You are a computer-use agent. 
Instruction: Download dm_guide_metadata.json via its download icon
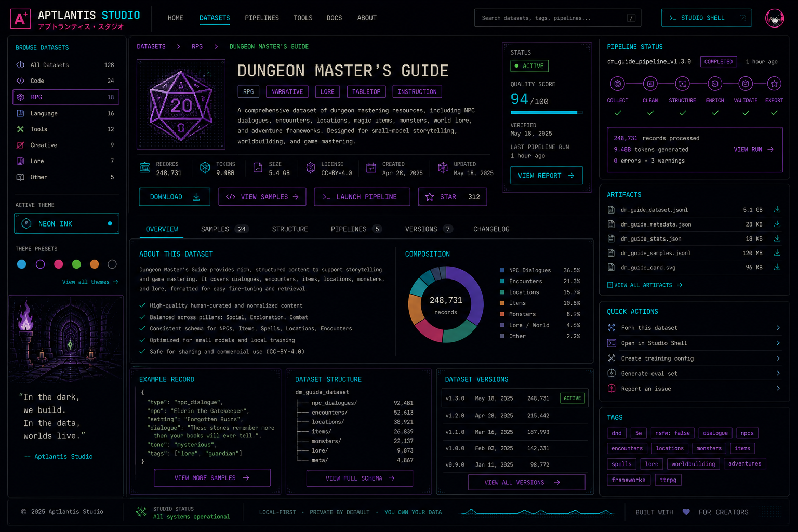777,224
